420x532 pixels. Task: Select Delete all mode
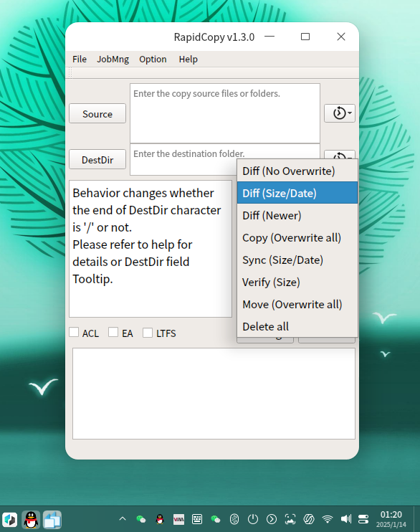click(297, 326)
